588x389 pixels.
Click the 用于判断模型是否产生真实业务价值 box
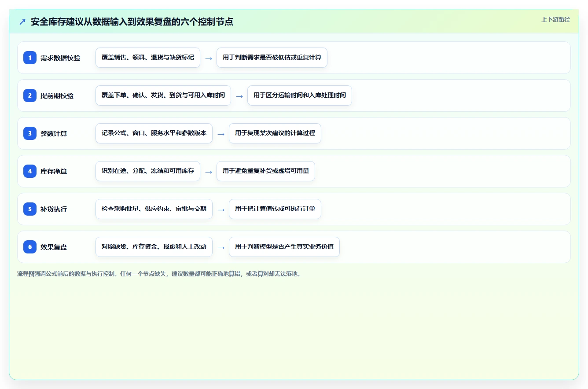coord(284,247)
